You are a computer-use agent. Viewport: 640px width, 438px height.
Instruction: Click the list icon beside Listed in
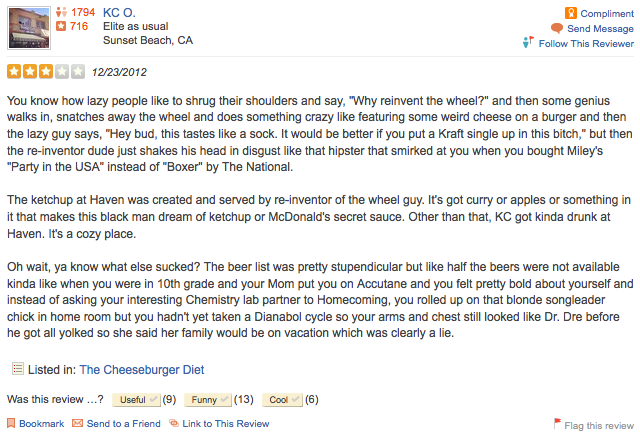click(x=15, y=370)
